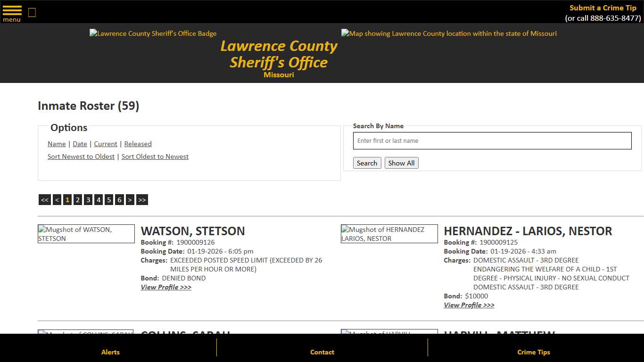Sort inmates by Date
This screenshot has width=644, height=362.
click(x=80, y=144)
